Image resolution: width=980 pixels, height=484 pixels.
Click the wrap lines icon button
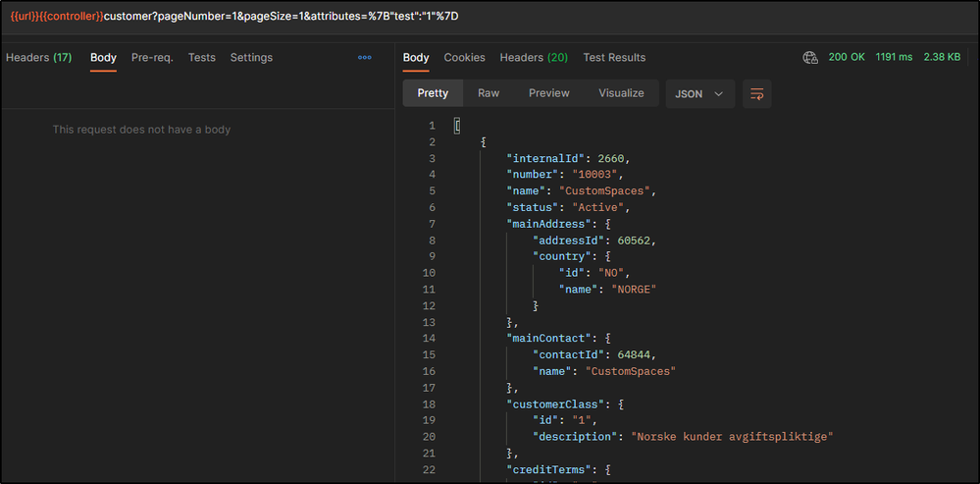pyautogui.click(x=756, y=93)
